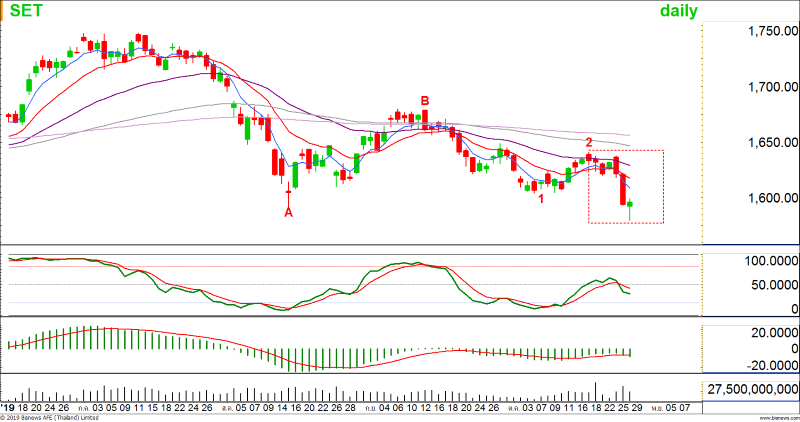Click the green 'daily' timeframe label

tap(678, 11)
